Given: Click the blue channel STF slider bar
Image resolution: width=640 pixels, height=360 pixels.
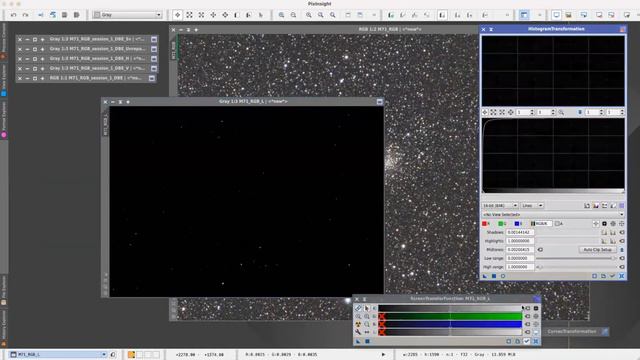Looking at the screenshot, I should pos(450,324).
